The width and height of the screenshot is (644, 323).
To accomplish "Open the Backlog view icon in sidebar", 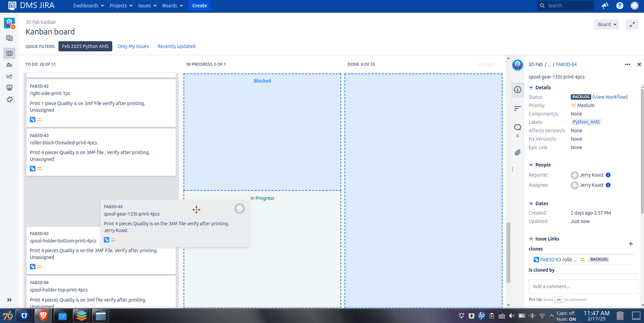I will click(x=9, y=38).
